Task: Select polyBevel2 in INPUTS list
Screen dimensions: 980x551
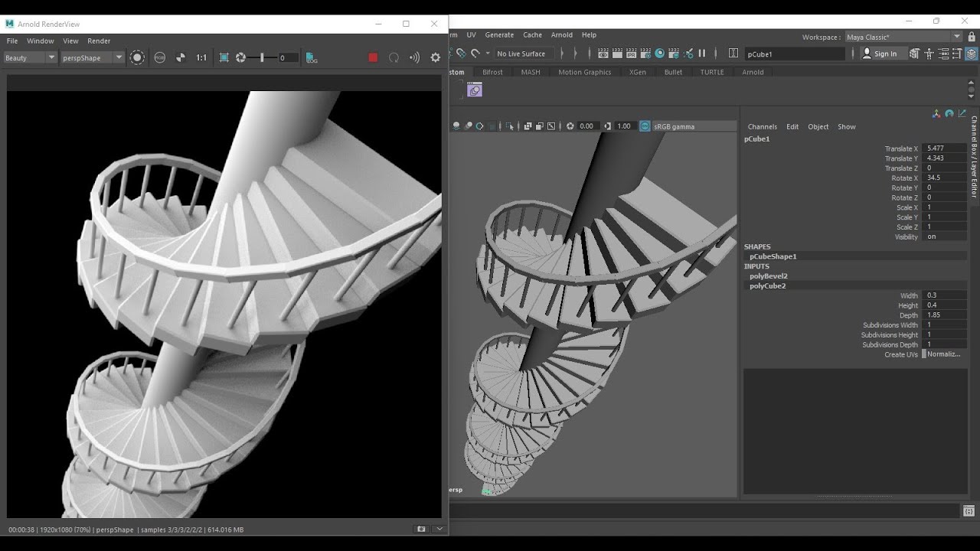Action: tap(769, 275)
